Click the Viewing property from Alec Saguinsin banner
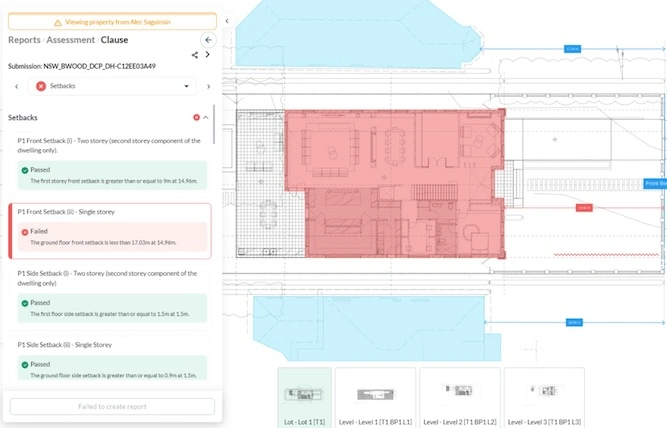 112,22
